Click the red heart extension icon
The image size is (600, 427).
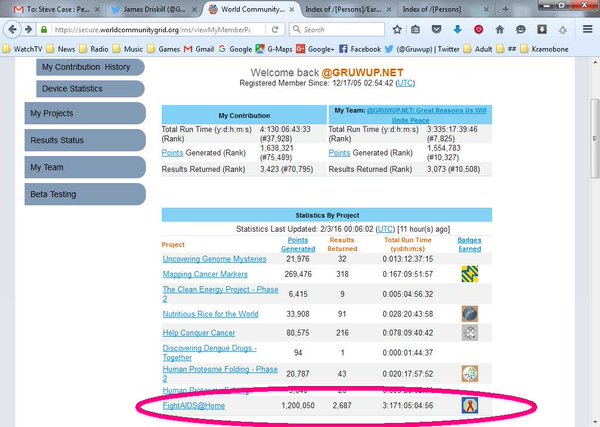[478, 29]
